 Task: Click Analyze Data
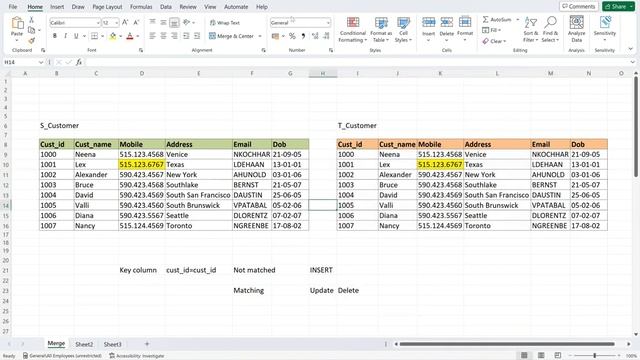577,29
